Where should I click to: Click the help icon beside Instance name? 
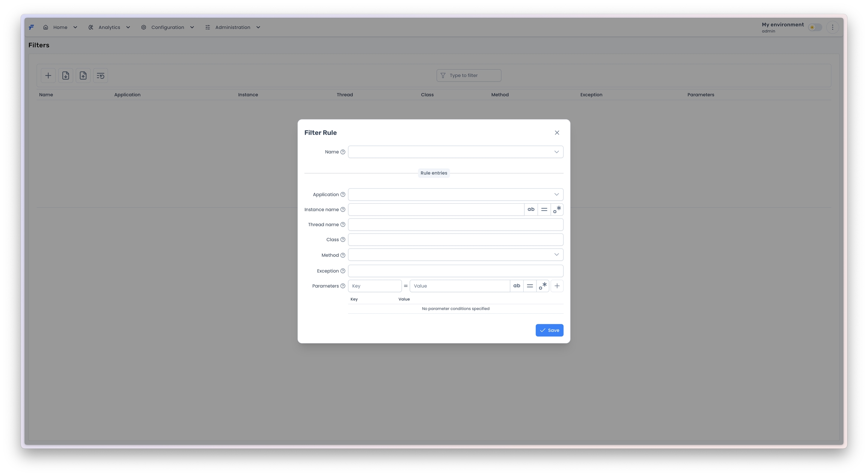[342, 210]
